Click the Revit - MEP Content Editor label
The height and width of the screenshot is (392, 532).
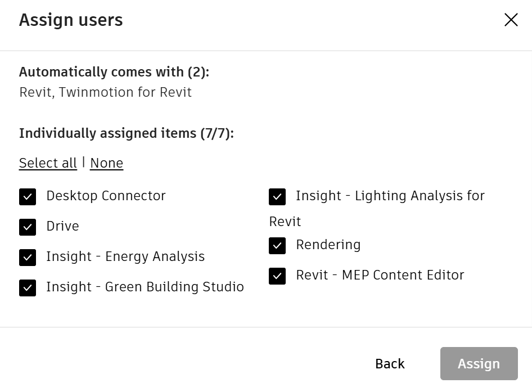(380, 276)
